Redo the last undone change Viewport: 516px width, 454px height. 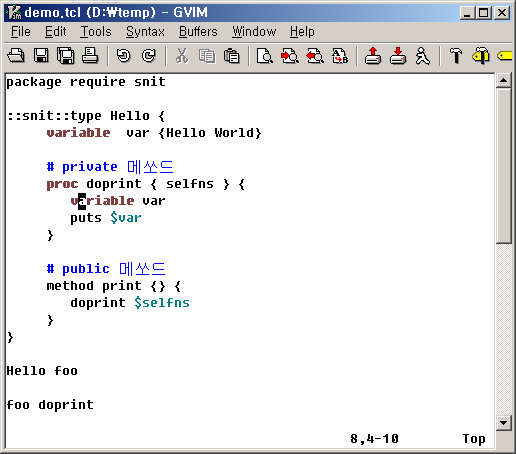(x=148, y=55)
